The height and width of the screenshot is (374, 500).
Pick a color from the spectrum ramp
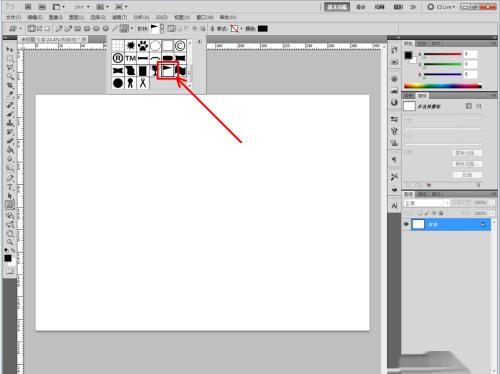pyautogui.click(x=443, y=86)
